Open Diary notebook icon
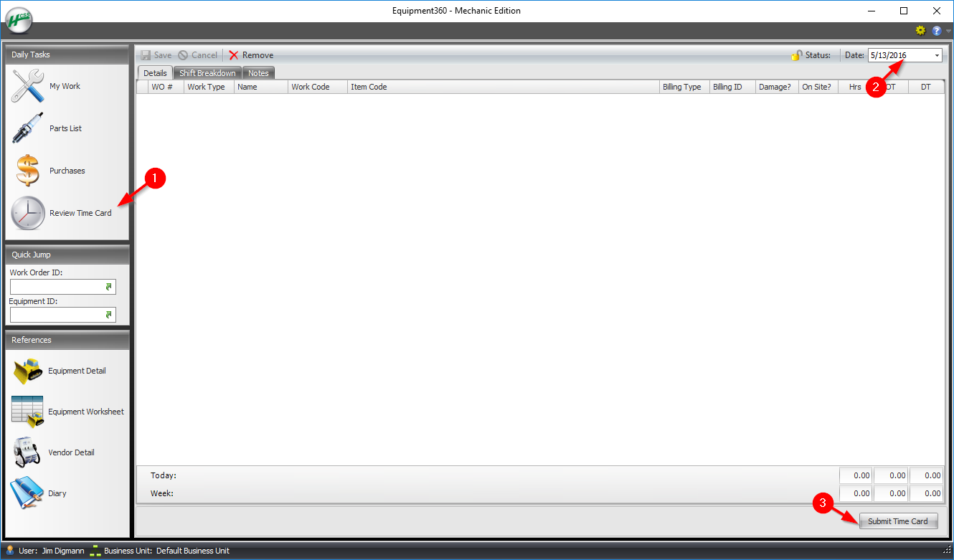Viewport: 954px width, 560px height. 27,493
